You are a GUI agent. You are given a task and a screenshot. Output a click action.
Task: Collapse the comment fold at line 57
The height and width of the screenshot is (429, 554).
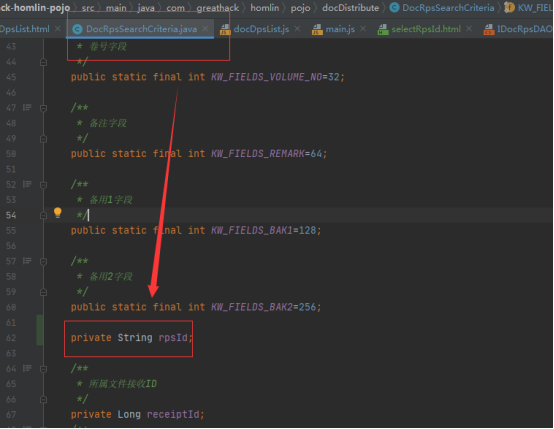[x=43, y=261]
